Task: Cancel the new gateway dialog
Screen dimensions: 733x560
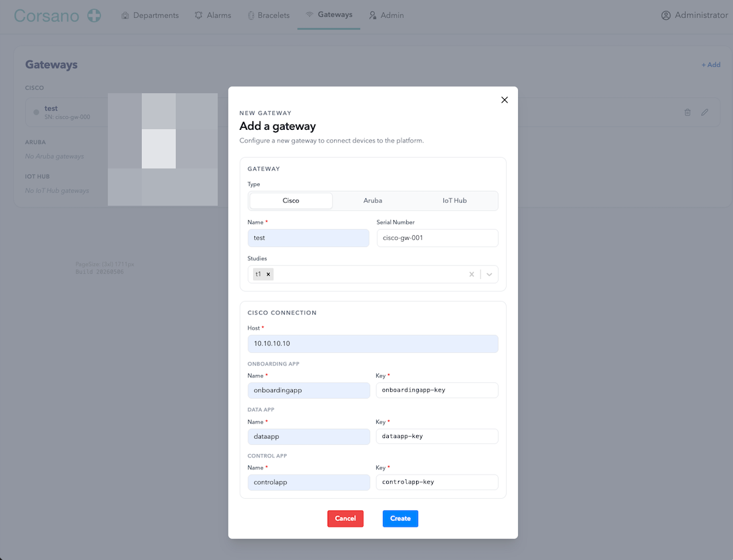Action: tap(346, 519)
